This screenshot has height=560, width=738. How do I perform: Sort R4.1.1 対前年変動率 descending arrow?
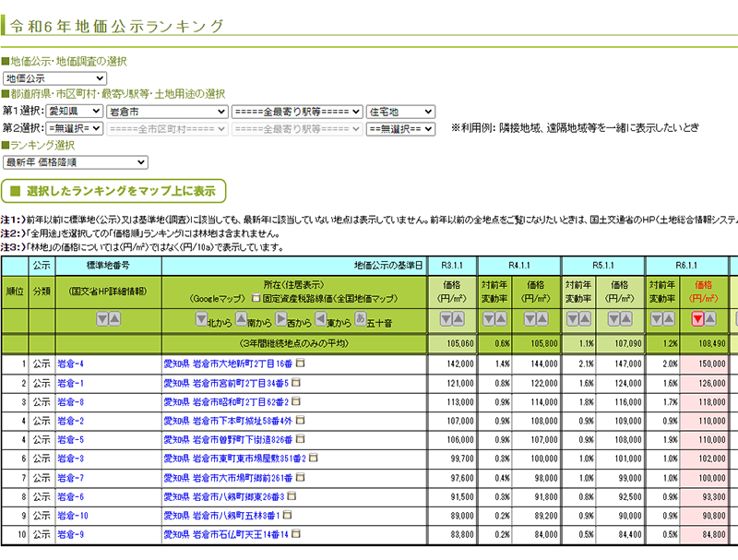[x=489, y=319]
